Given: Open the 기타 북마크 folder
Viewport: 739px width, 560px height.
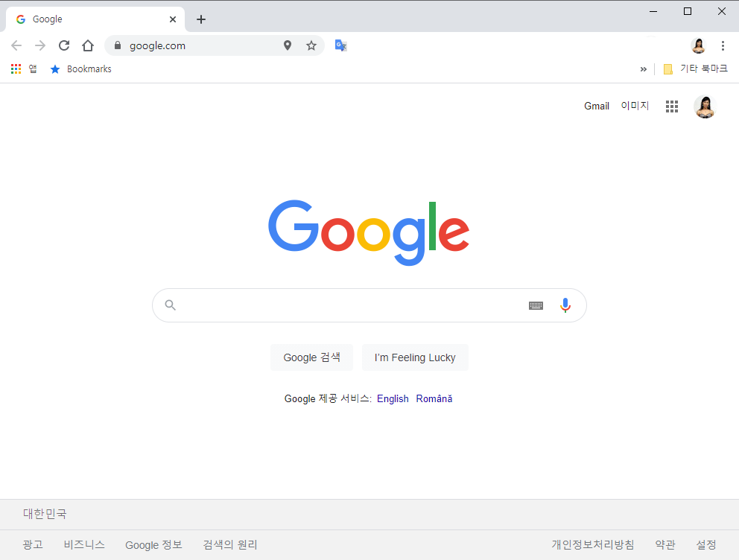Looking at the screenshot, I should pos(695,69).
